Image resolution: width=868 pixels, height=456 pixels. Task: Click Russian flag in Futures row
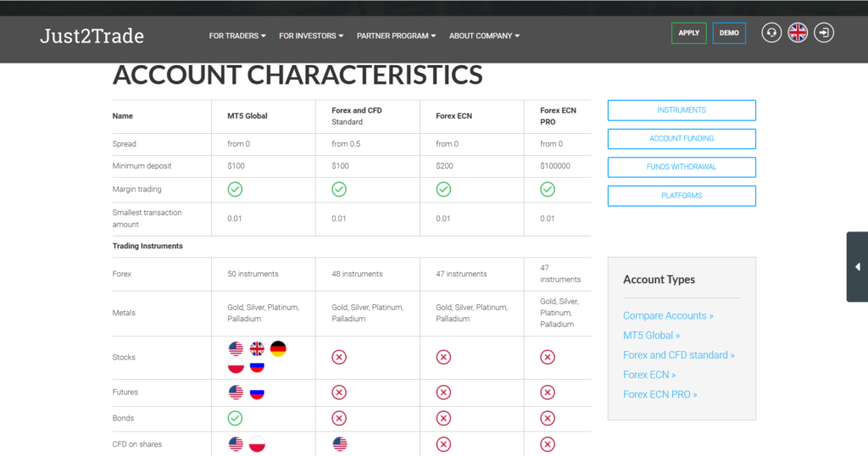pos(257,392)
